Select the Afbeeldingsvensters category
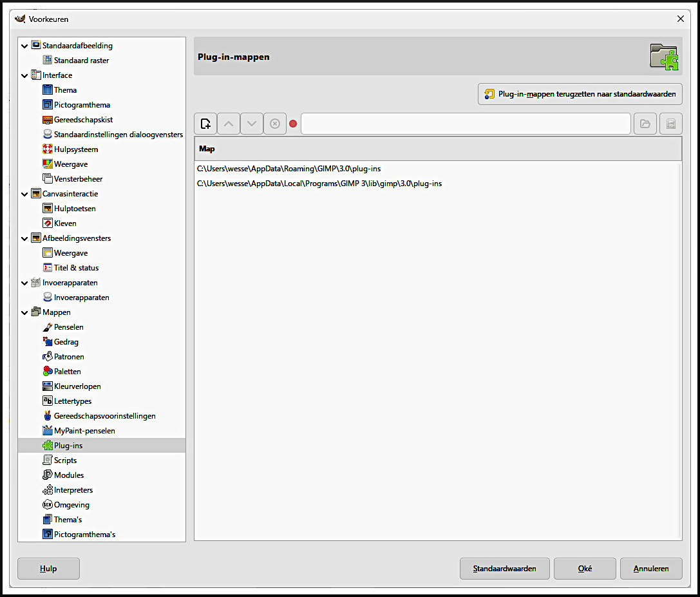 (77, 238)
